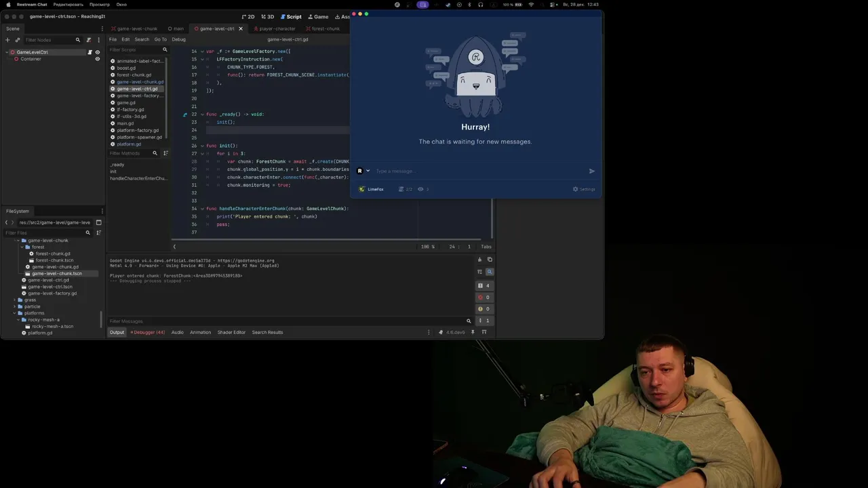The height and width of the screenshot is (488, 868).
Task: Open the game-level-chunk scene tab
Action: [134, 28]
